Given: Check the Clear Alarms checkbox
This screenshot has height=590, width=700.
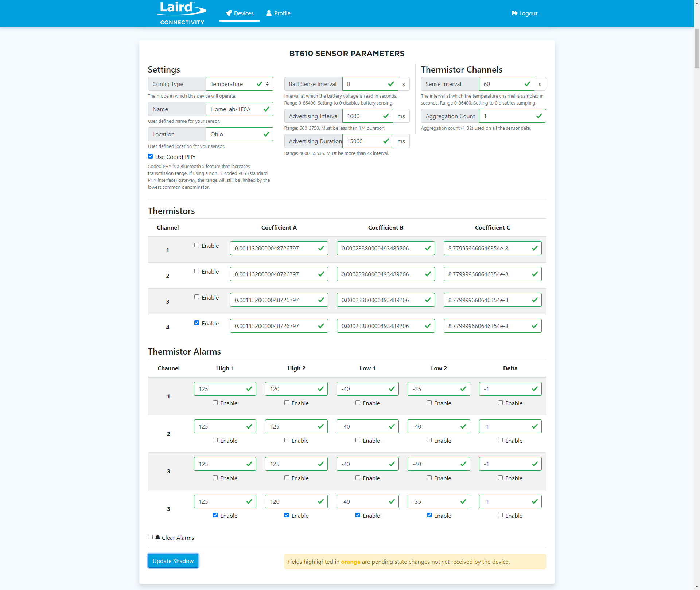Looking at the screenshot, I should tap(150, 537).
